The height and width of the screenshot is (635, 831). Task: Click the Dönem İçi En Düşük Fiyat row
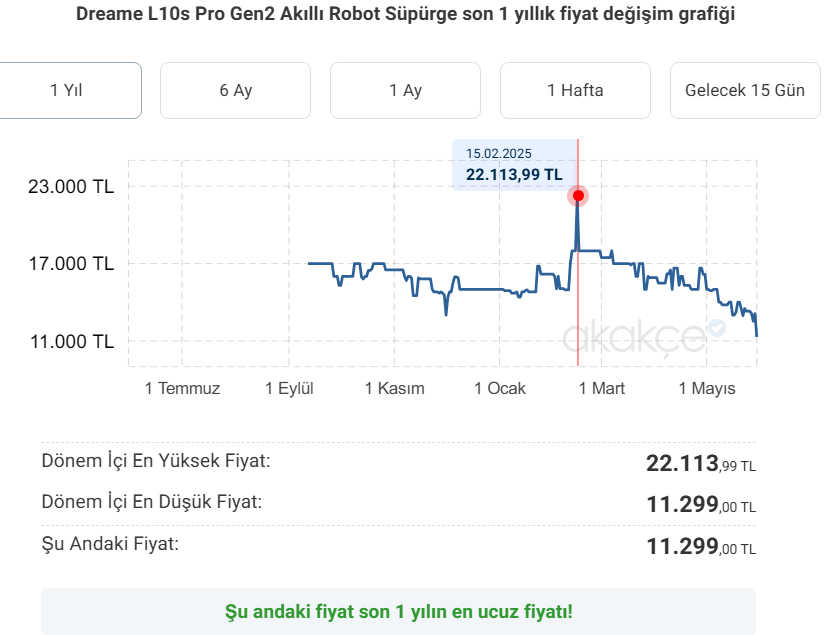pyautogui.click(x=399, y=503)
